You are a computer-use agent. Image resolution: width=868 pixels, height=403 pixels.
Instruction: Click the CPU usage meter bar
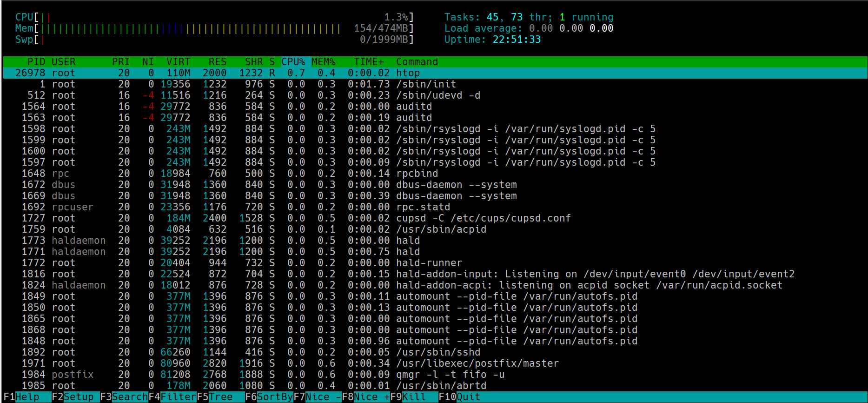pyautogui.click(x=214, y=17)
